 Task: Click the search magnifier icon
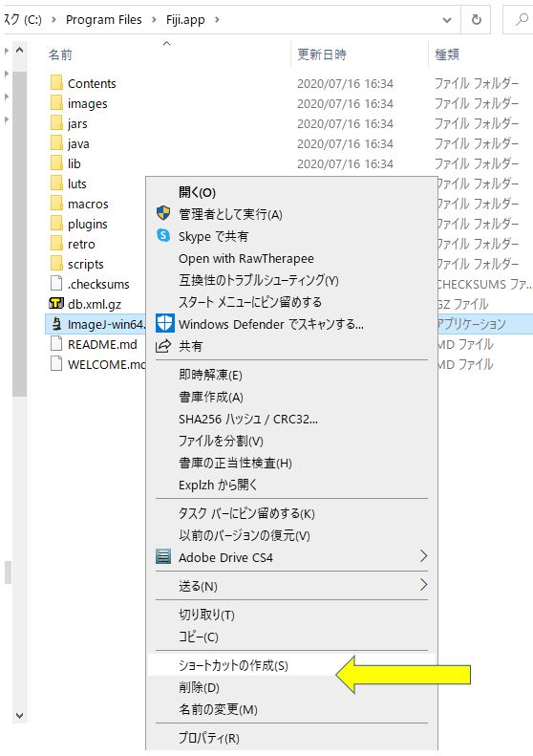point(522,19)
